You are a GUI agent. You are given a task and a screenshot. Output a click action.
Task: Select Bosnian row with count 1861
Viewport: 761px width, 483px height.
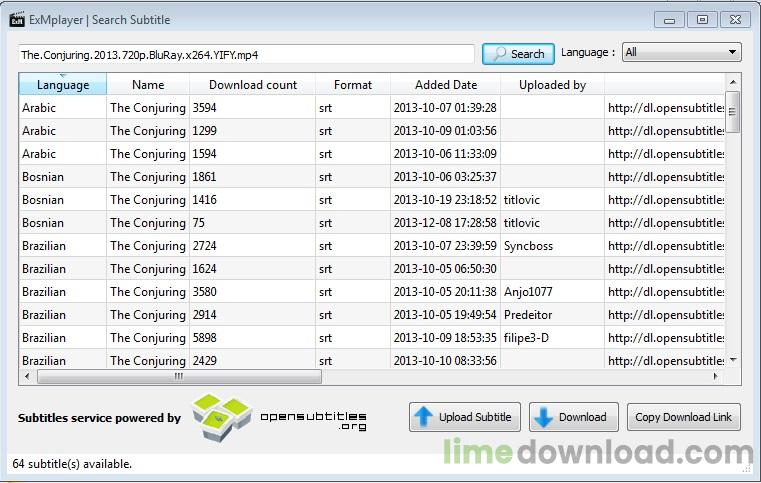tap(372, 177)
